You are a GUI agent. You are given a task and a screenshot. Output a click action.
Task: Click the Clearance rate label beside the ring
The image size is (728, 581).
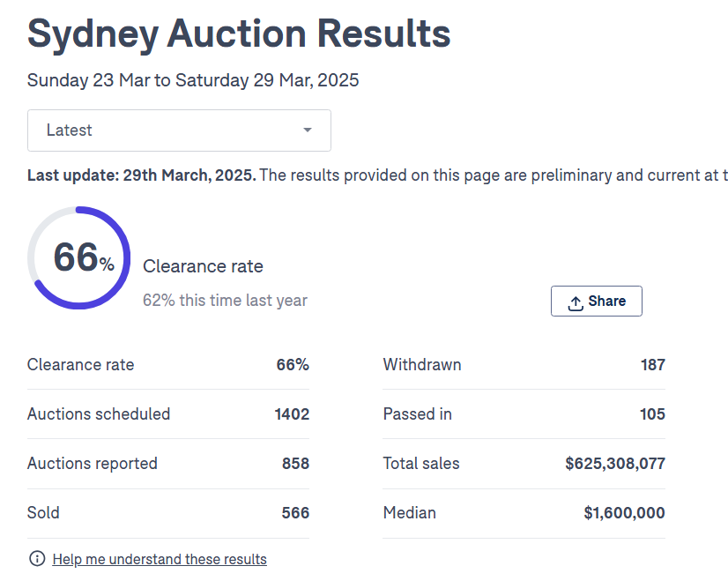click(203, 266)
